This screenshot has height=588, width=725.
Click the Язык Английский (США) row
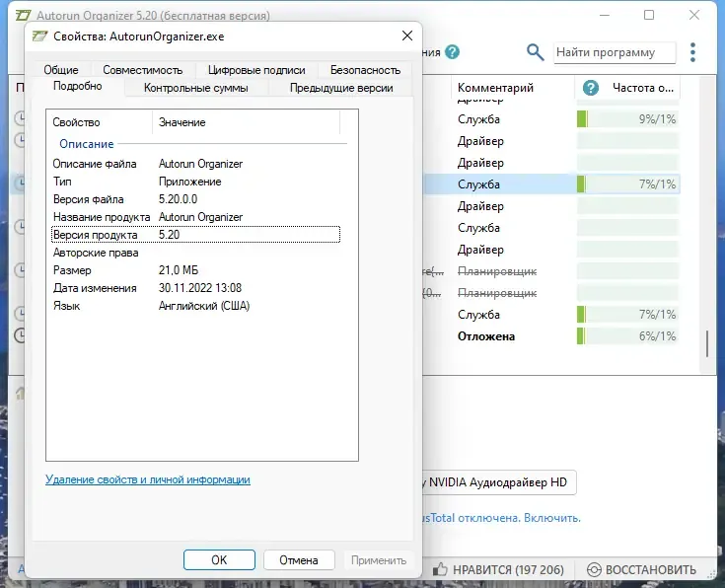195,306
